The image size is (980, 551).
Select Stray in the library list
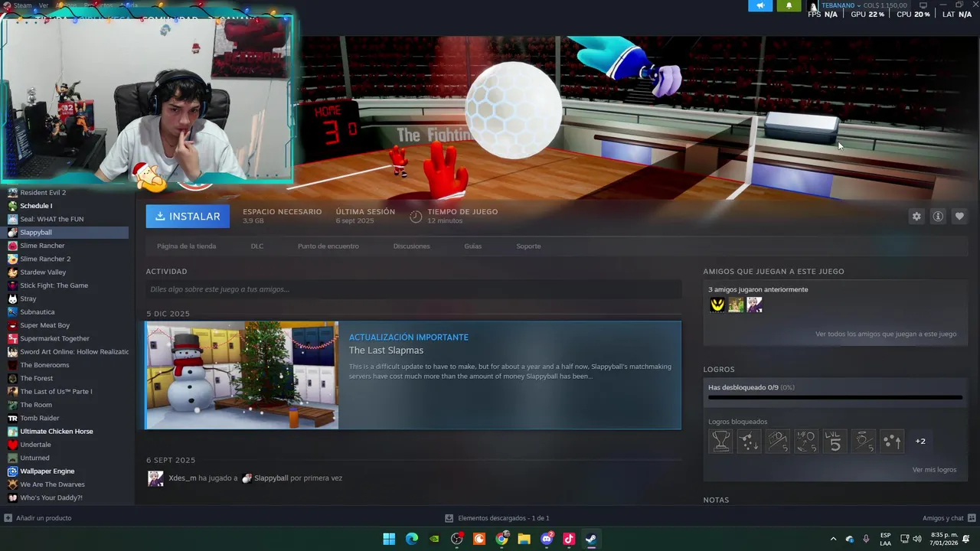coord(28,299)
